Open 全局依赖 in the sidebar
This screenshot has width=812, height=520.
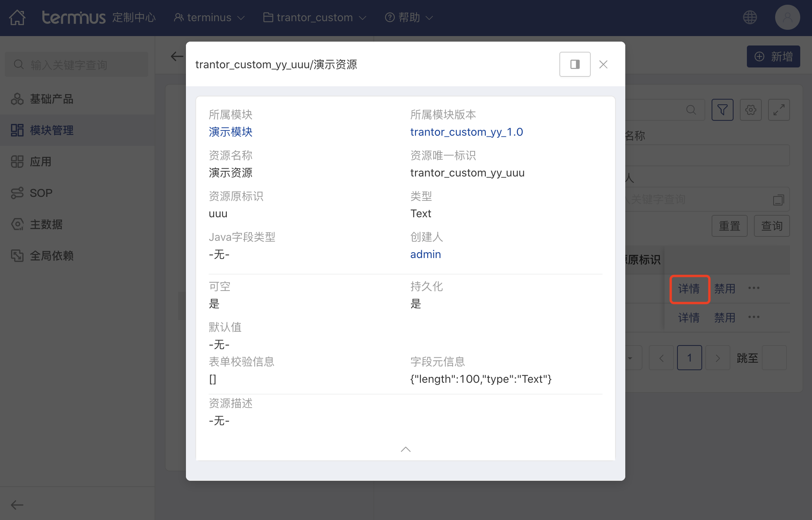77,256
